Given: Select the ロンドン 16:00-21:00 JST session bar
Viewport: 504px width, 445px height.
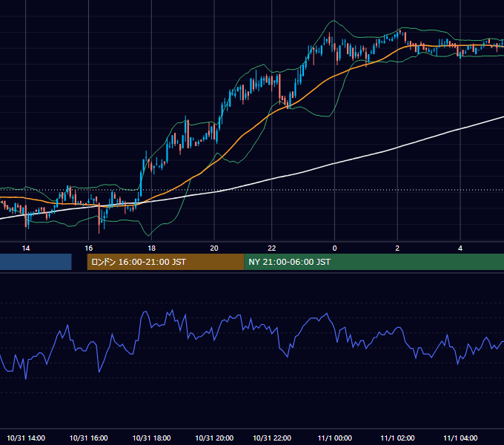Looking at the screenshot, I should point(165,262).
